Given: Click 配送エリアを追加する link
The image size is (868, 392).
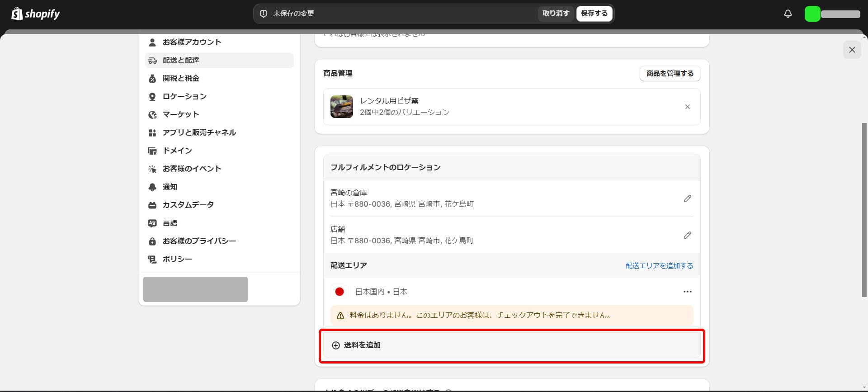Looking at the screenshot, I should pos(659,266).
